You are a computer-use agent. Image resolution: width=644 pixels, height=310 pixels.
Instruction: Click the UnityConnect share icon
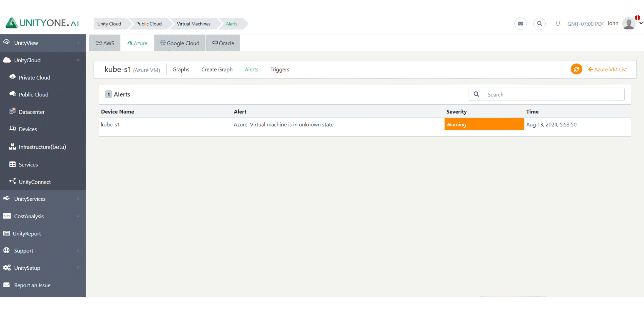click(x=12, y=181)
